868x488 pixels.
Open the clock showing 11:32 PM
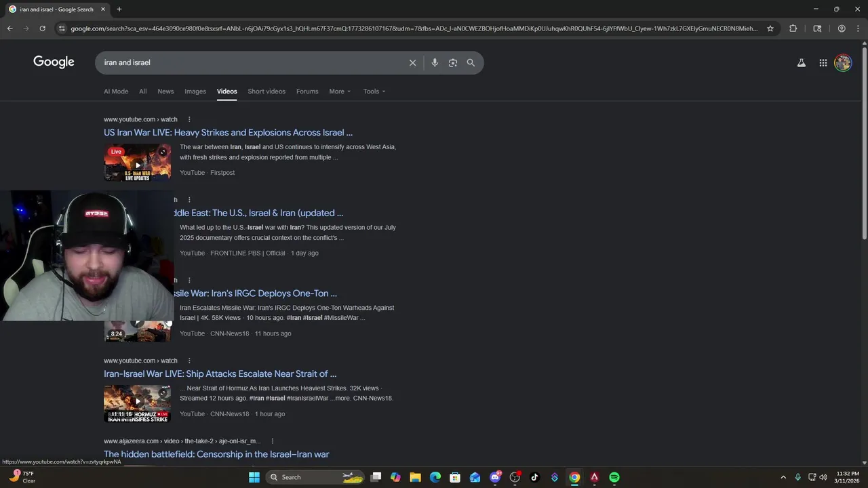pos(847,477)
